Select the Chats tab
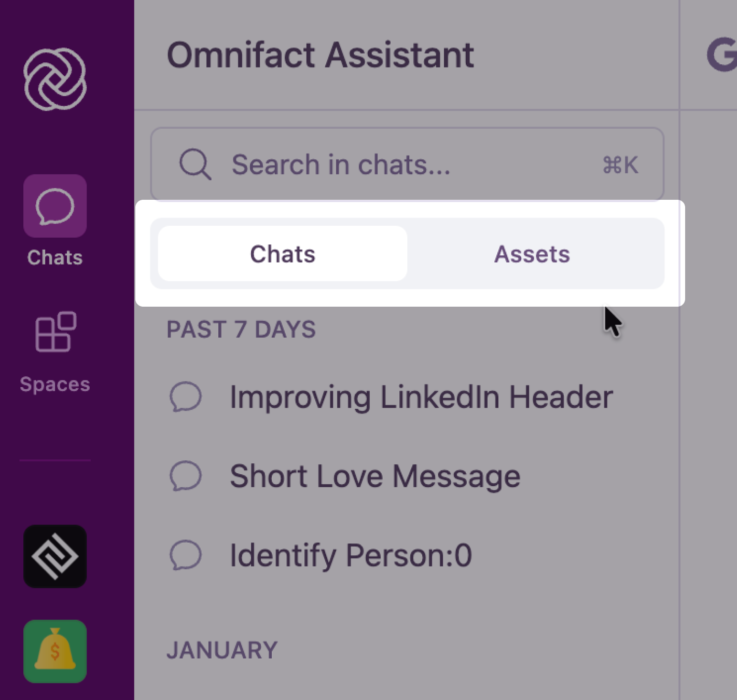 pyautogui.click(x=282, y=254)
